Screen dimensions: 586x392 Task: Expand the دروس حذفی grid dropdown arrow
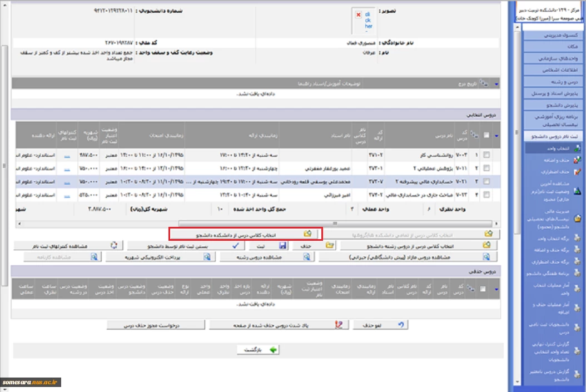tap(496, 289)
